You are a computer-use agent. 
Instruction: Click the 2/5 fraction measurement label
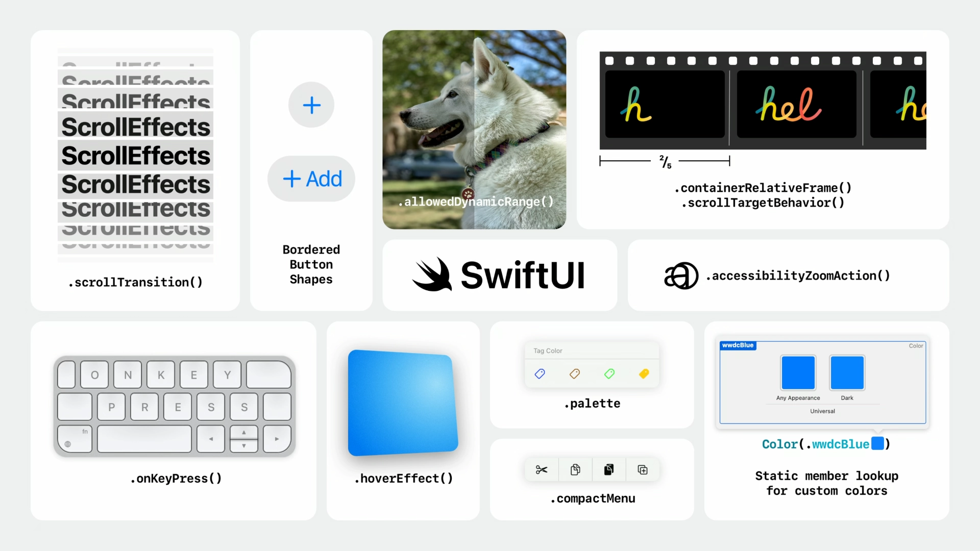[666, 162]
